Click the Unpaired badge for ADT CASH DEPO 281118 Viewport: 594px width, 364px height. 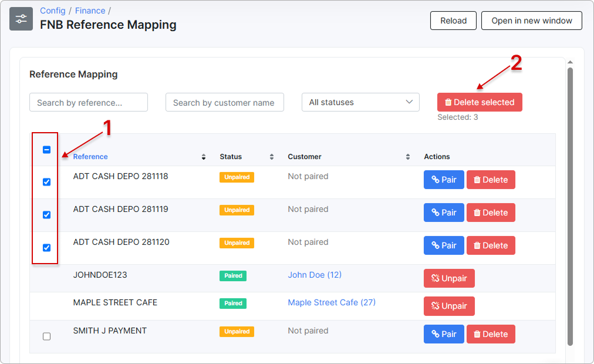(x=237, y=177)
